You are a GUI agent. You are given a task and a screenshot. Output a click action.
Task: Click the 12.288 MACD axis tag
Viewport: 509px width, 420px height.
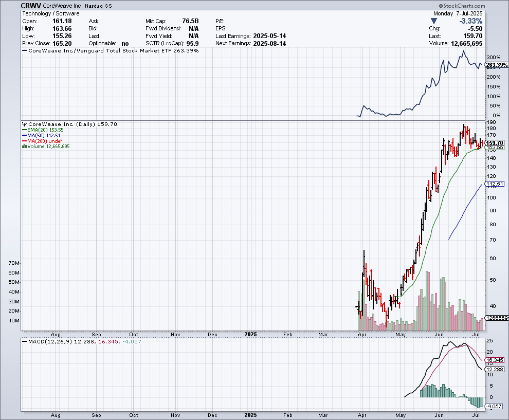click(x=495, y=370)
